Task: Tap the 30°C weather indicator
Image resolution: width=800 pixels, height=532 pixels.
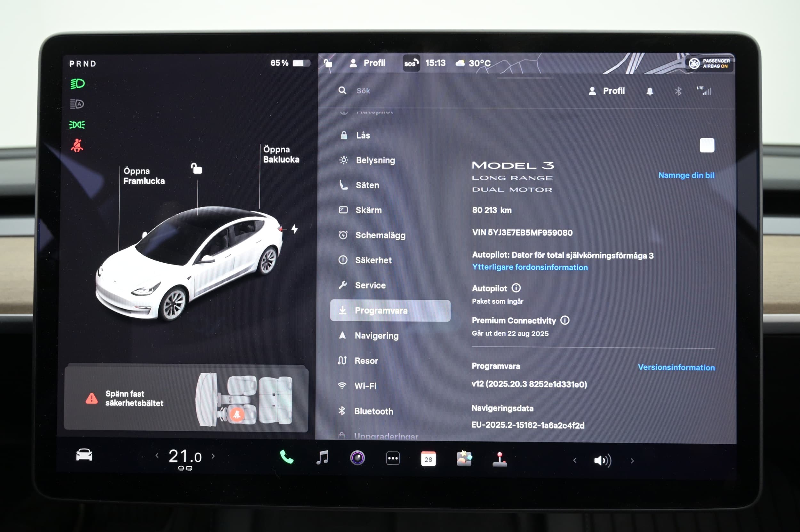Action: pos(473,63)
